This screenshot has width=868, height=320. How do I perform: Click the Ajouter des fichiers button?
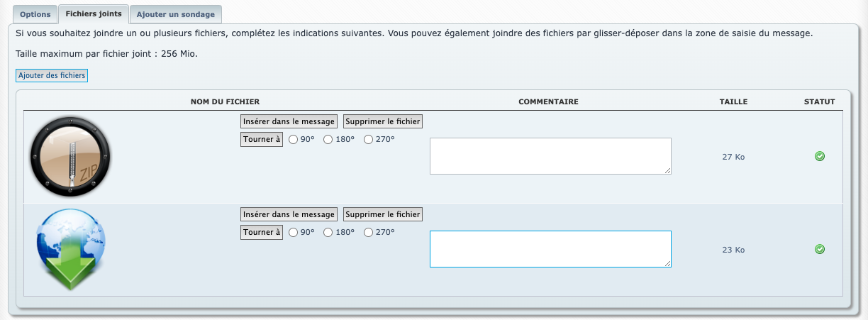[x=52, y=76]
